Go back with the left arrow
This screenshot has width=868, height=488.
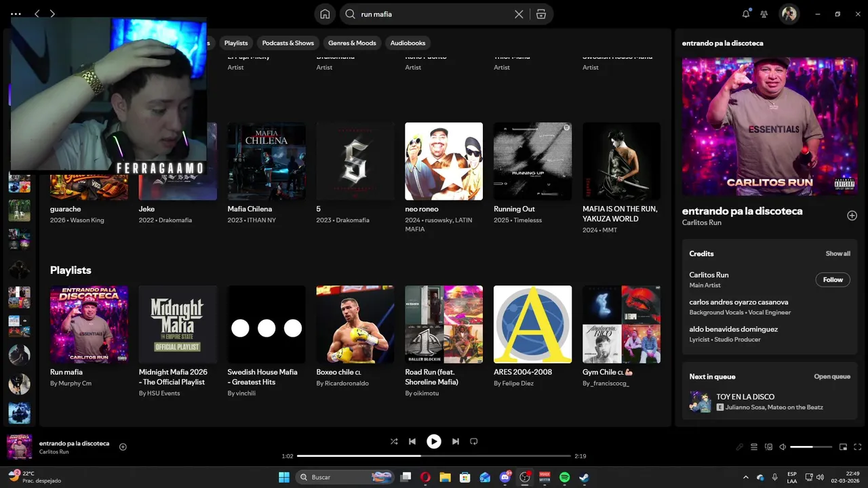(x=37, y=14)
